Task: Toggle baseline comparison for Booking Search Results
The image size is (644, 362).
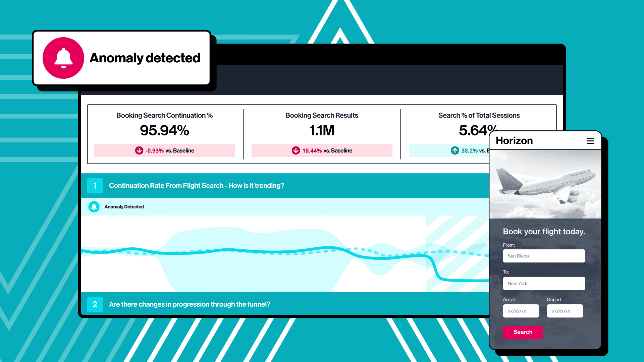Action: click(322, 150)
